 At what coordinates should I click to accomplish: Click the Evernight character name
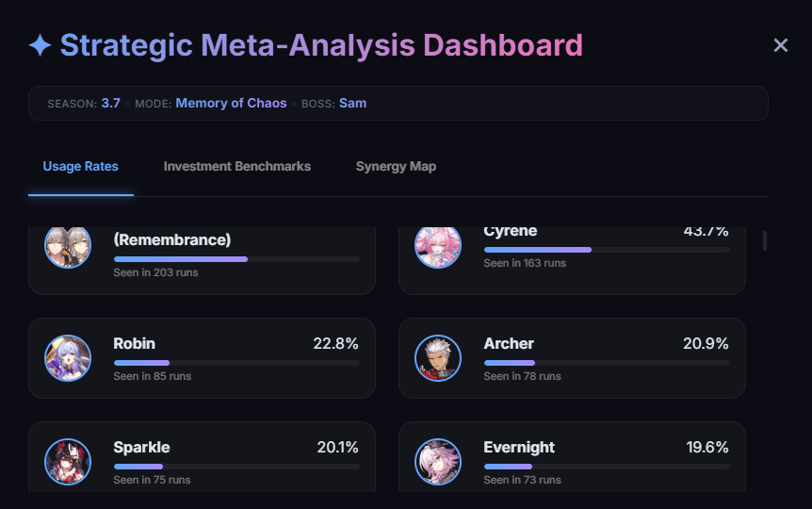tap(519, 447)
